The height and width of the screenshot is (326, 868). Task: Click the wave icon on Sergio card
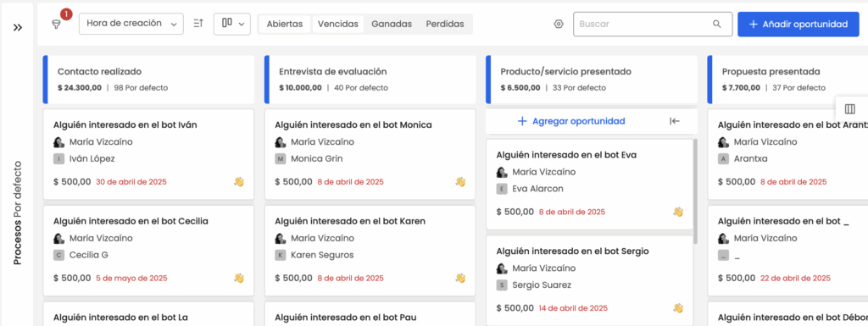678,307
